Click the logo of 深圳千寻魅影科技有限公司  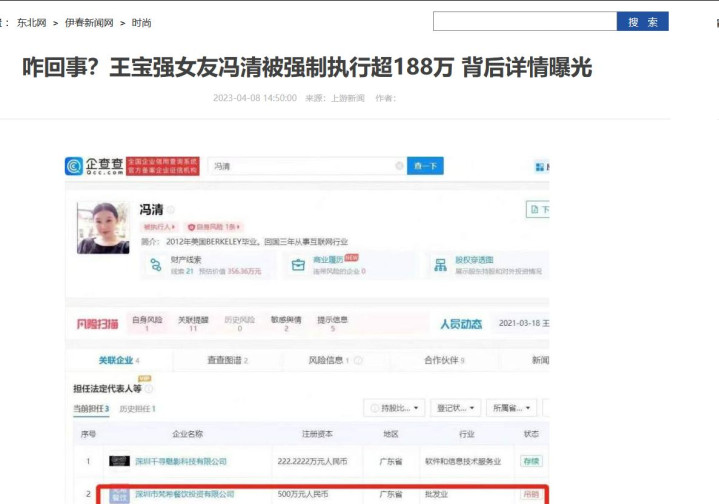[x=119, y=461]
